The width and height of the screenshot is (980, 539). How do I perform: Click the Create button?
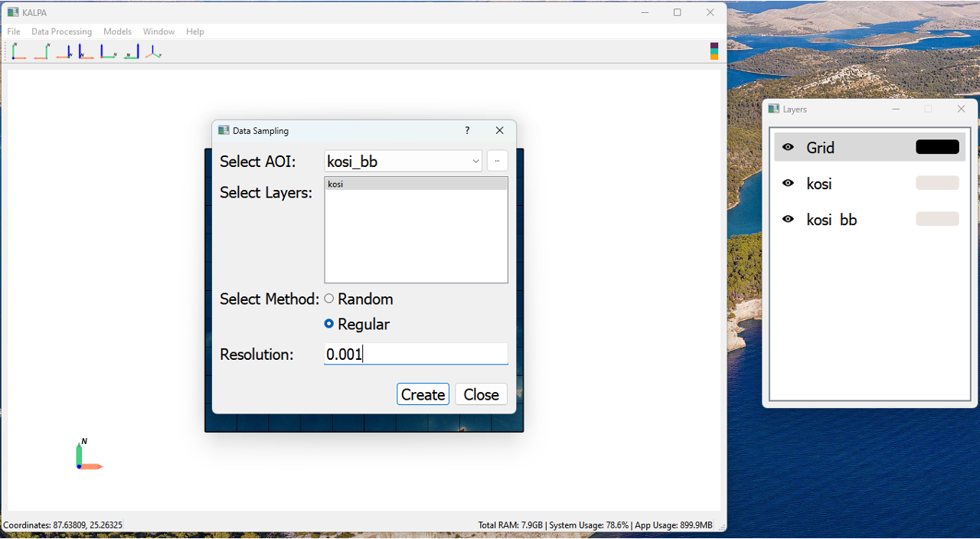[x=423, y=394]
